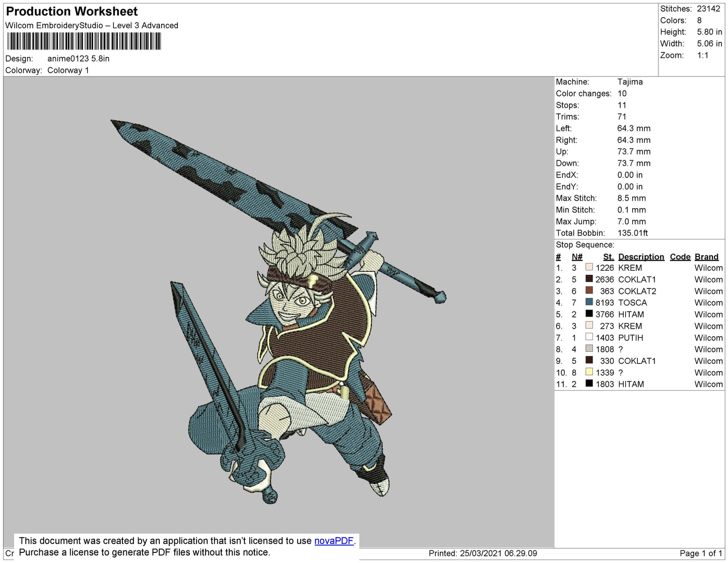Image resolution: width=728 pixels, height=563 pixels.
Task: Click the 'TOSCA' description text
Action: 632,302
